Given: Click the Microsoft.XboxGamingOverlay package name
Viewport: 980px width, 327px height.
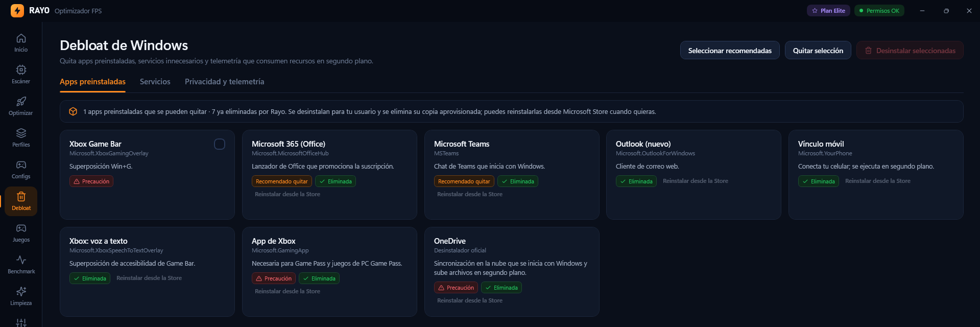Looking at the screenshot, I should (x=109, y=153).
